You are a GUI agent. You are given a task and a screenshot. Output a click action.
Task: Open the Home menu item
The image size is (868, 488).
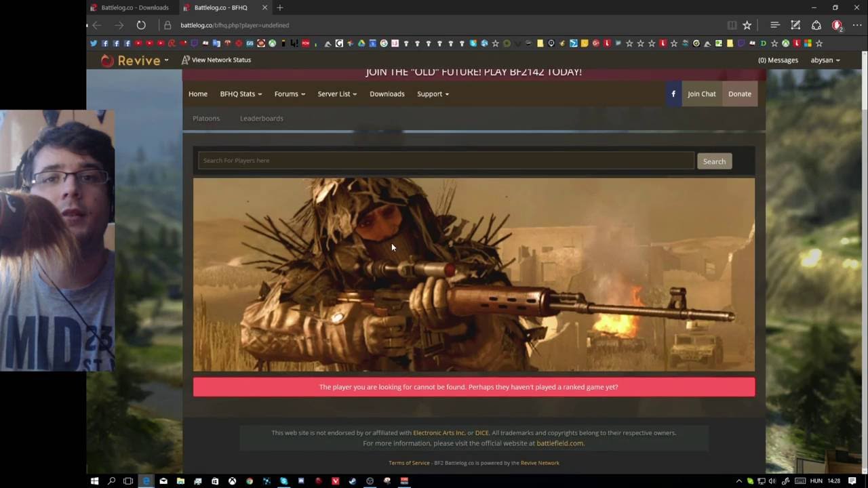pyautogui.click(x=198, y=94)
